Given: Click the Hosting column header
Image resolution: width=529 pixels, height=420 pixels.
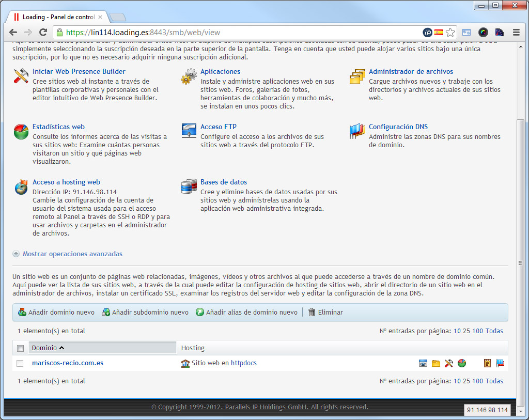Looking at the screenshot, I should click(193, 348).
